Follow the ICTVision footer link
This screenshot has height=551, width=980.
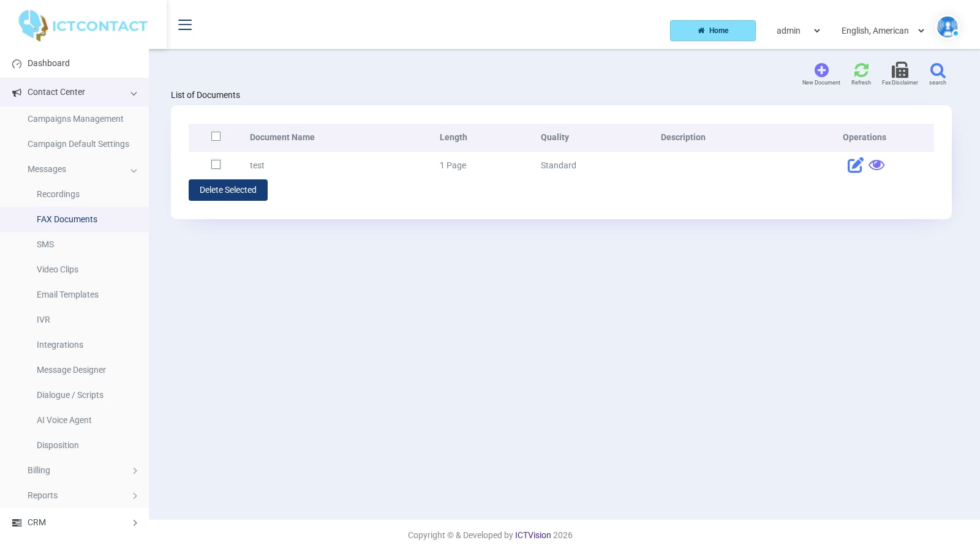click(533, 535)
